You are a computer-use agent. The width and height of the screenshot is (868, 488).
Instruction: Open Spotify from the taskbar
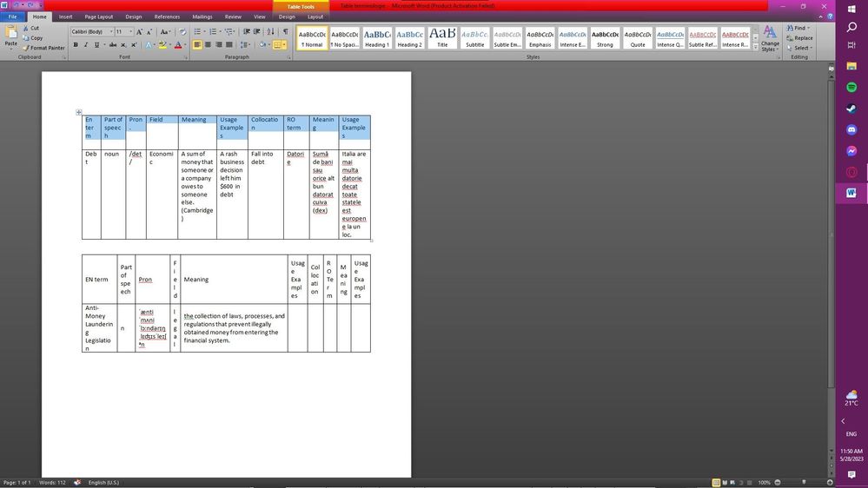point(851,88)
